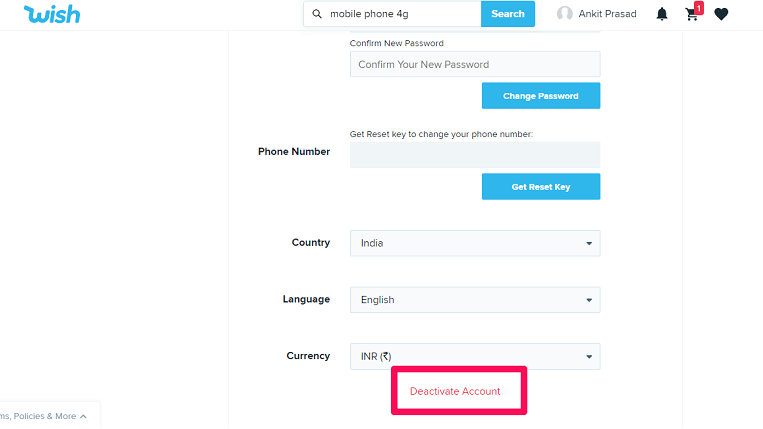Open notifications bell icon
The height and width of the screenshot is (429, 763).
pos(662,14)
